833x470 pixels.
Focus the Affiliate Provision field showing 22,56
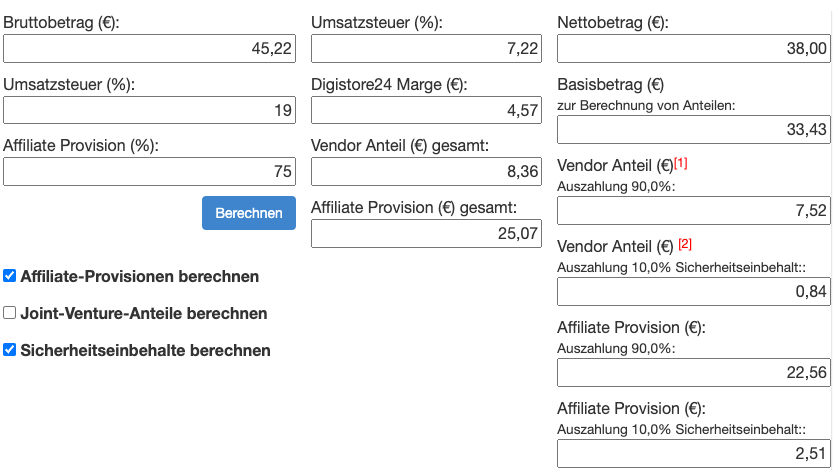[x=694, y=372]
